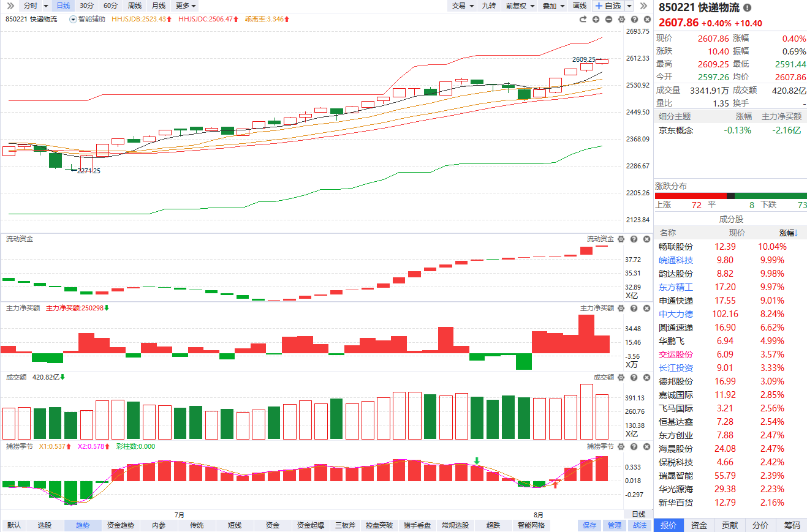Close the 流动资金 indicator panel
The image size is (807, 532).
646,239
